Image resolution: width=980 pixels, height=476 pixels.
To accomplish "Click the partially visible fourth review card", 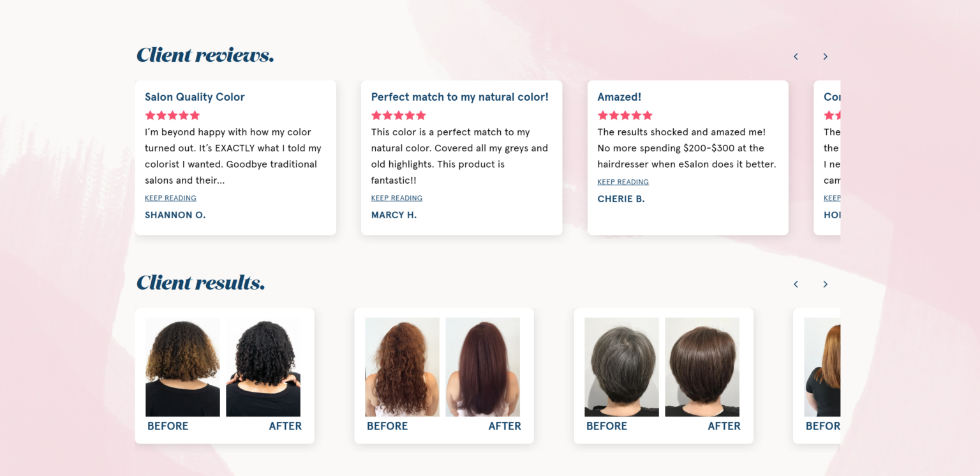I will 827,158.
